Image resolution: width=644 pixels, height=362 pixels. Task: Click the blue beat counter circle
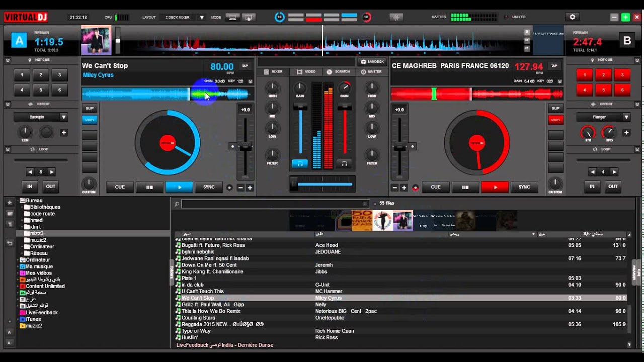click(x=279, y=17)
